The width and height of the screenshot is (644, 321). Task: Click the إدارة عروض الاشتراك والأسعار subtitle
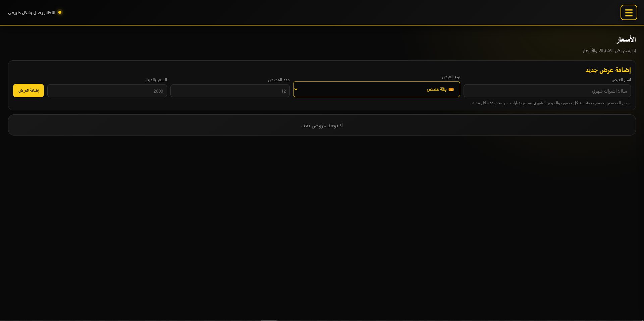pos(609,51)
